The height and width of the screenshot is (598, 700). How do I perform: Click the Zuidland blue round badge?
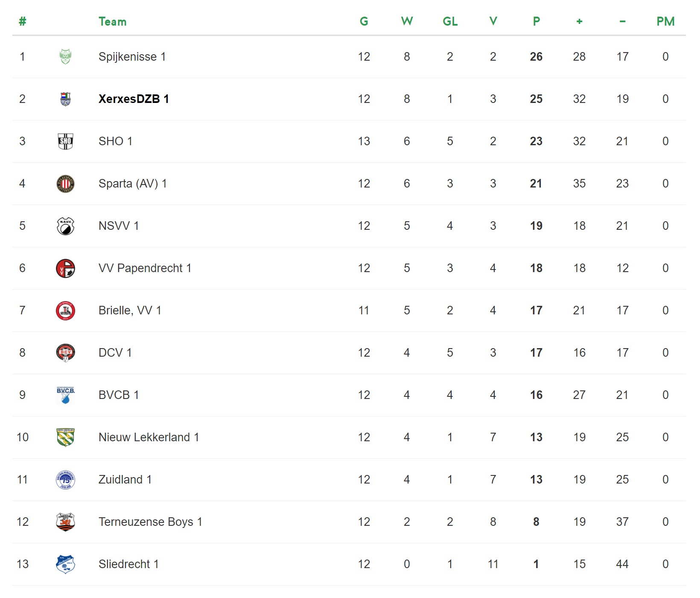pyautogui.click(x=65, y=480)
